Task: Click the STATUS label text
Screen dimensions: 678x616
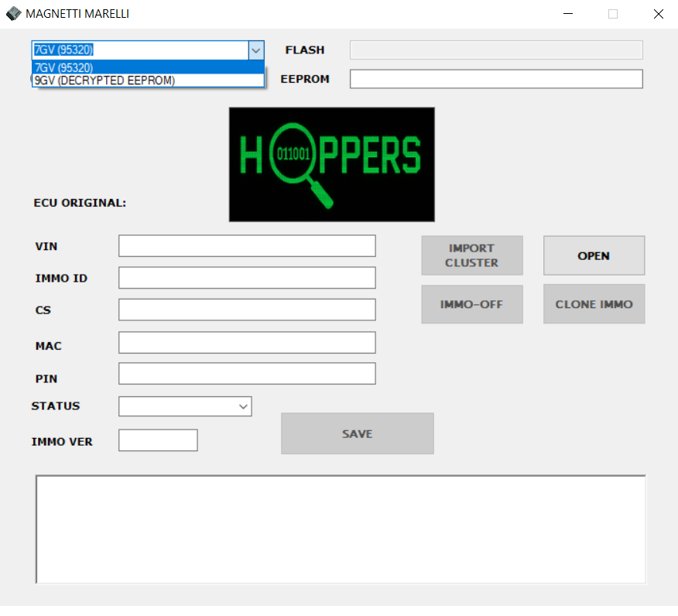Action: (56, 406)
